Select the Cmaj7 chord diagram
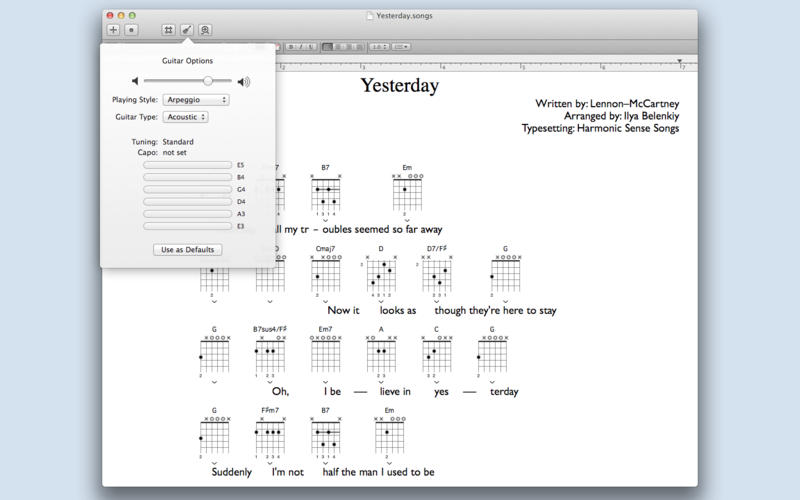The width and height of the screenshot is (800, 500). 326,273
